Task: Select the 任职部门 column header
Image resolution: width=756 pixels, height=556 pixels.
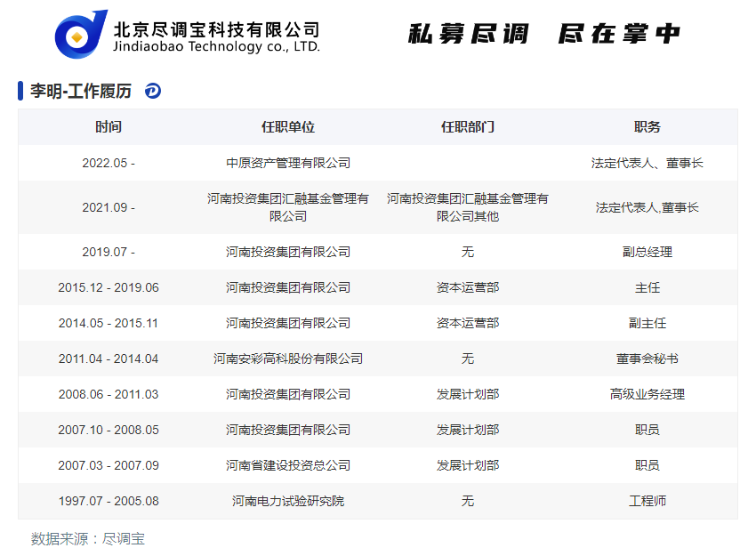Action: 468,127
